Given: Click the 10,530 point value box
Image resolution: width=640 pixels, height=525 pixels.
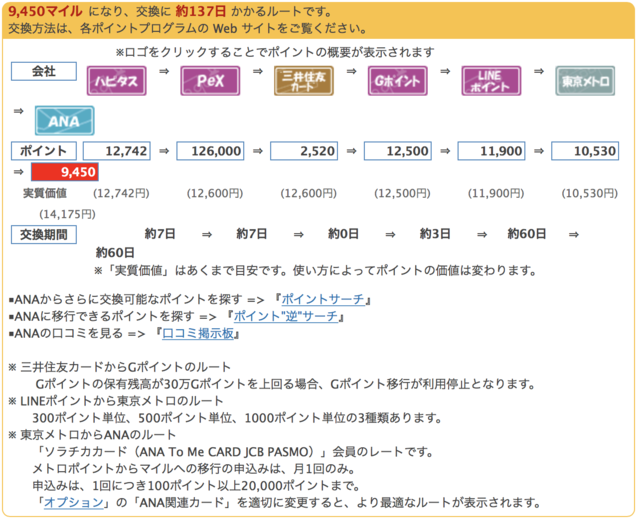Looking at the screenshot, I should pos(585,151).
